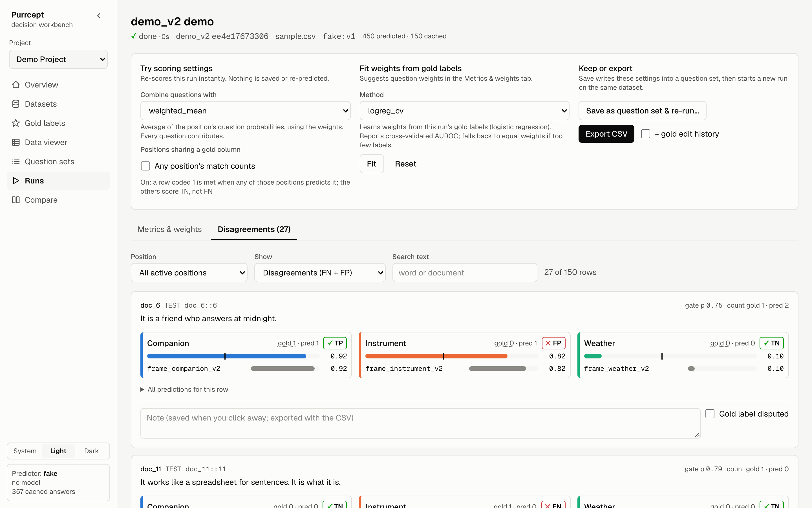
Task: Click sample.csv in the run header
Action: click(295, 36)
